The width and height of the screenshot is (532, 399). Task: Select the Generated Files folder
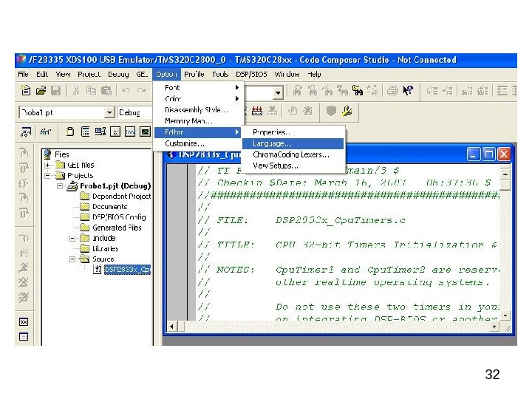(x=117, y=228)
